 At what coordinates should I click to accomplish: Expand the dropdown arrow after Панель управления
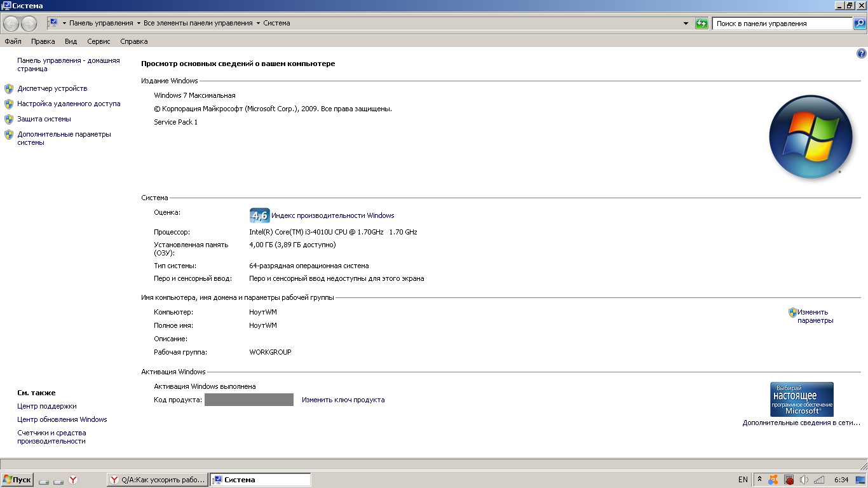[x=139, y=24]
